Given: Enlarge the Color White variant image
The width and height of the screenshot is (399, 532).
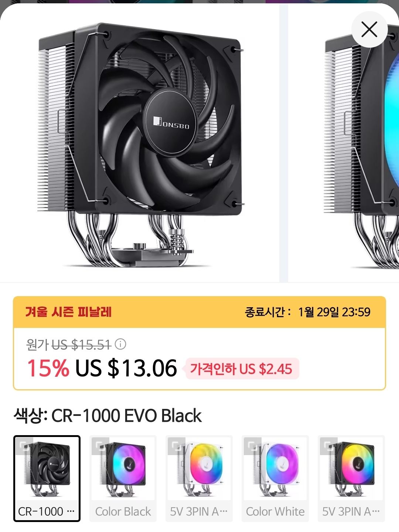Looking at the screenshot, I should 253,446.
